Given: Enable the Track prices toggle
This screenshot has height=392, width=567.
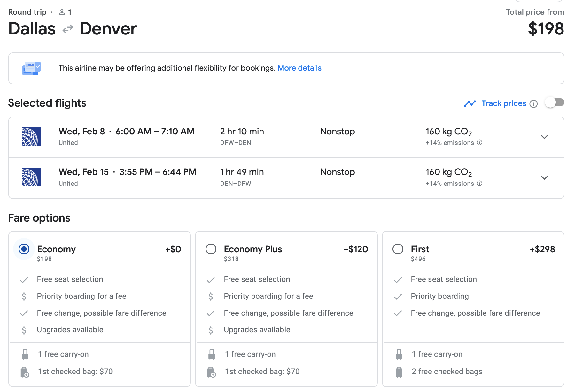Looking at the screenshot, I should coord(555,103).
